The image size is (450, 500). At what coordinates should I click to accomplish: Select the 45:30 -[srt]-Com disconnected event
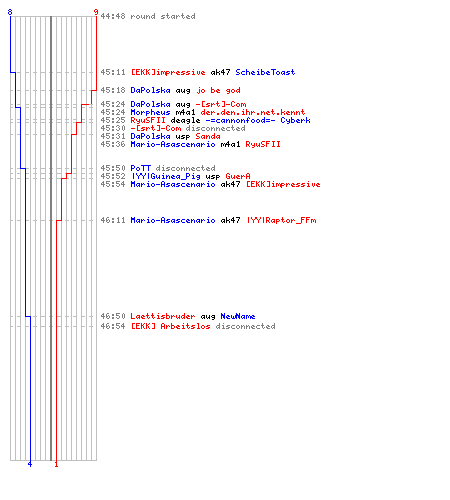(173, 128)
